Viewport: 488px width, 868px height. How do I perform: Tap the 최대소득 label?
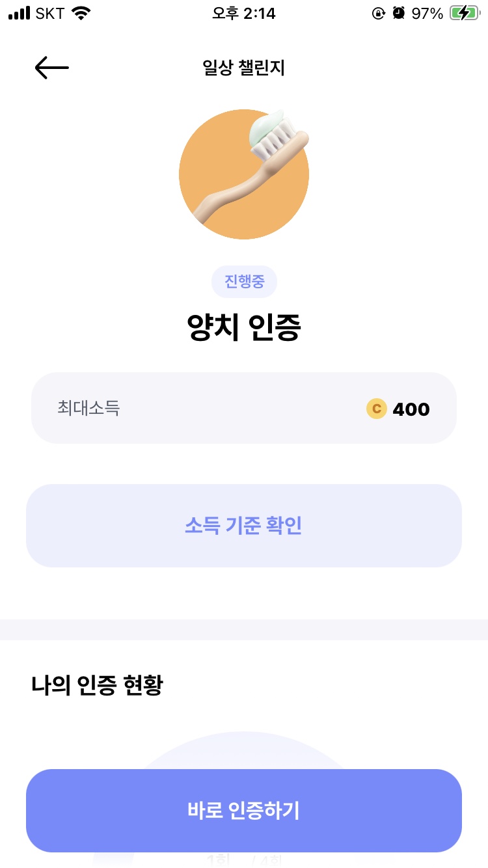point(88,408)
